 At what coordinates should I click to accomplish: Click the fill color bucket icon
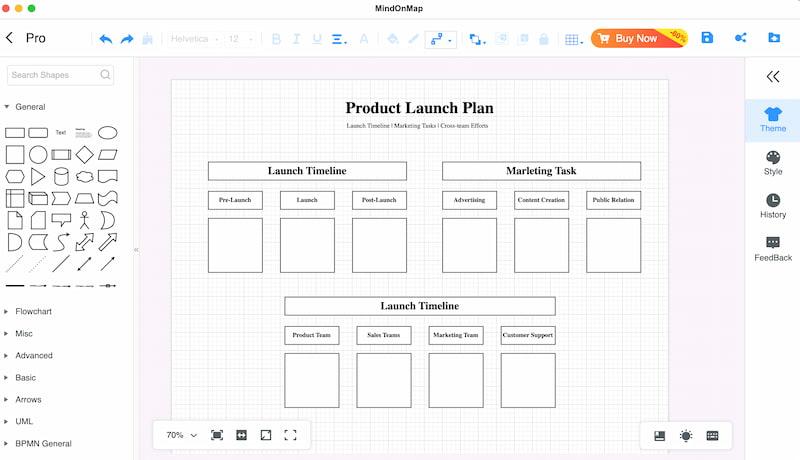tap(393, 39)
